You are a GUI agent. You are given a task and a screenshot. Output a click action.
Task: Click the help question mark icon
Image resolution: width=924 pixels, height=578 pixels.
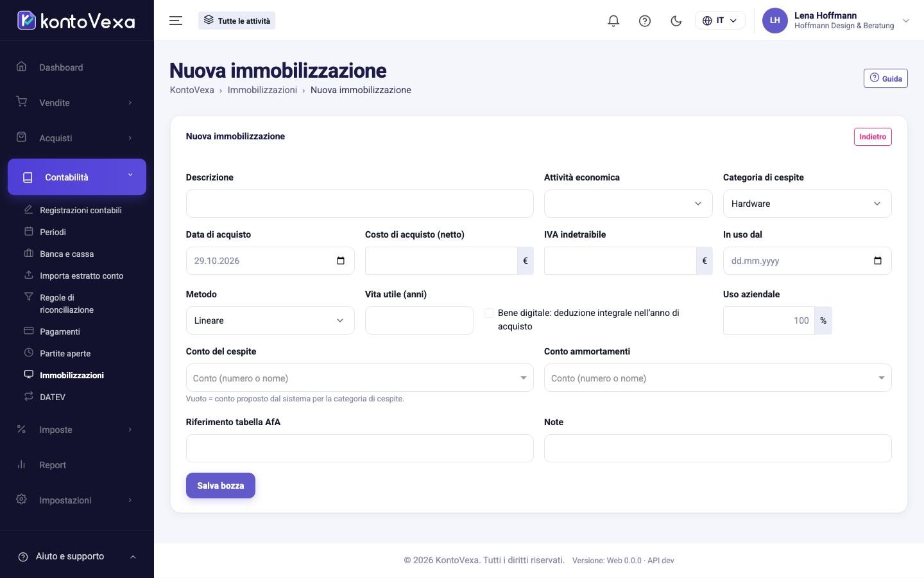[x=645, y=21]
